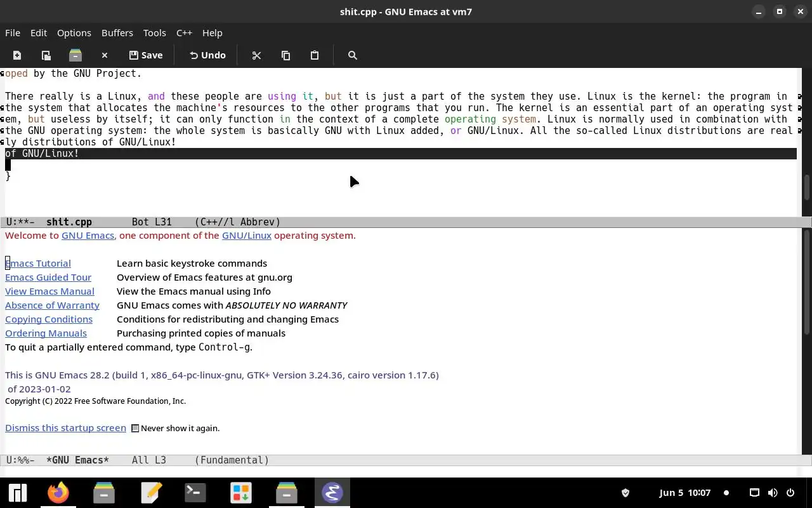Click the GNU Emacs link in welcome line
The height and width of the screenshot is (508, 812).
point(88,235)
